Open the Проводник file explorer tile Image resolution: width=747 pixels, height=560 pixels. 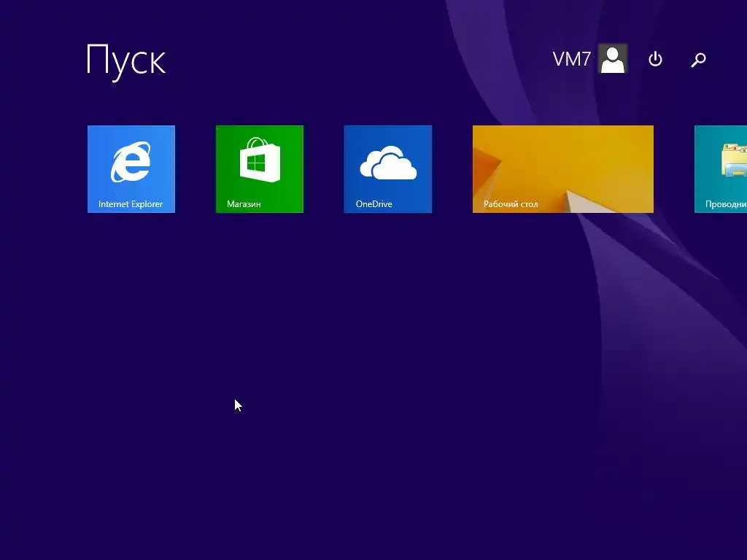click(x=721, y=169)
